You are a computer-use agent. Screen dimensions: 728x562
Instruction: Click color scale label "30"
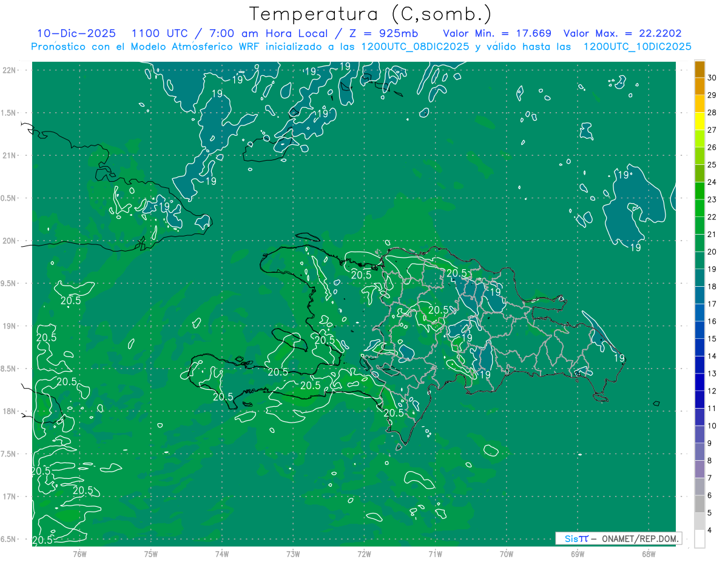click(x=713, y=78)
